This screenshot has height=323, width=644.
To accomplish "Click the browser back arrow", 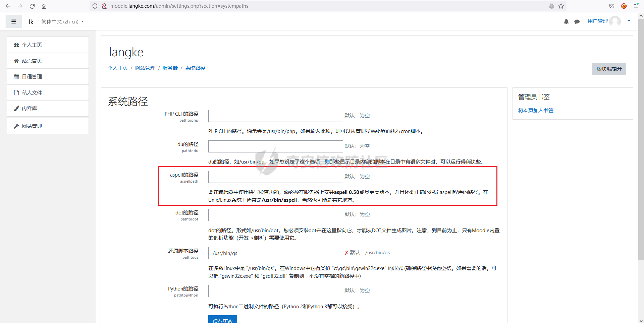I will coord(8,6).
